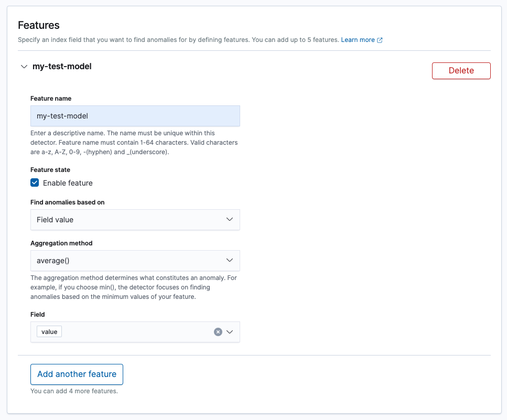
Task: Click the Aggregation method label
Action: pyautogui.click(x=61, y=243)
